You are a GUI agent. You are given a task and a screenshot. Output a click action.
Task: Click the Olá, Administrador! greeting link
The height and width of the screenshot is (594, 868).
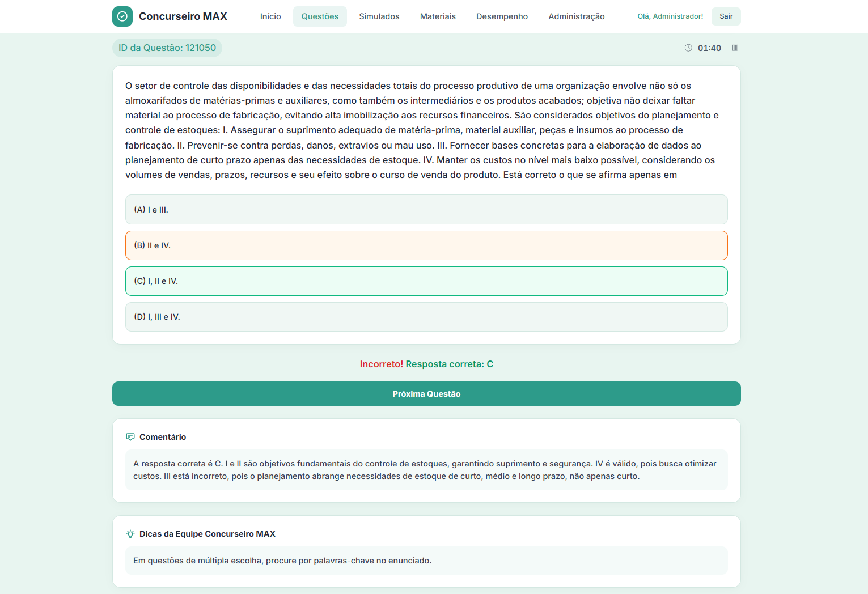[x=670, y=16]
